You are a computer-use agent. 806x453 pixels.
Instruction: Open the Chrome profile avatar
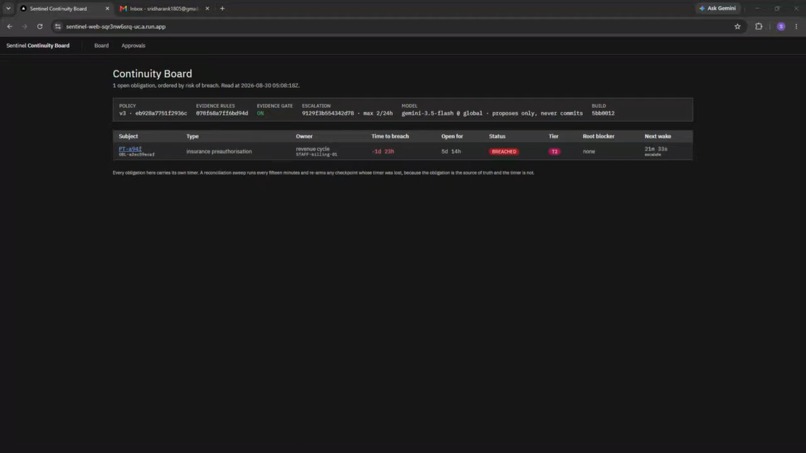tap(781, 26)
